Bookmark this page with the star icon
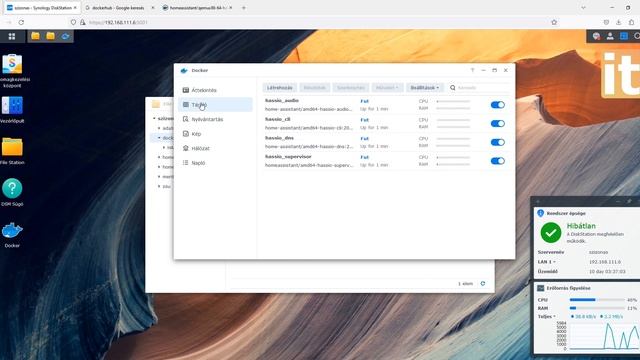This screenshot has width=640, height=360. [x=554, y=22]
